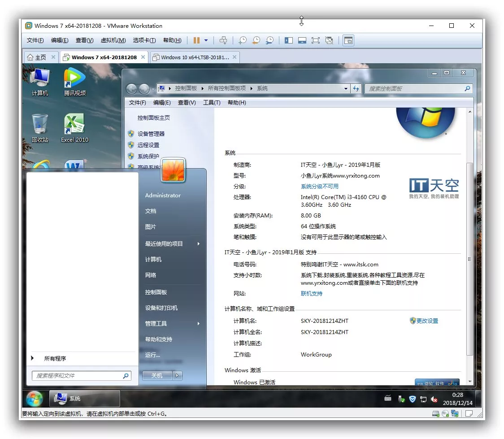Open 控制面板 from the Start menu
The height and width of the screenshot is (439, 504).
[156, 292]
